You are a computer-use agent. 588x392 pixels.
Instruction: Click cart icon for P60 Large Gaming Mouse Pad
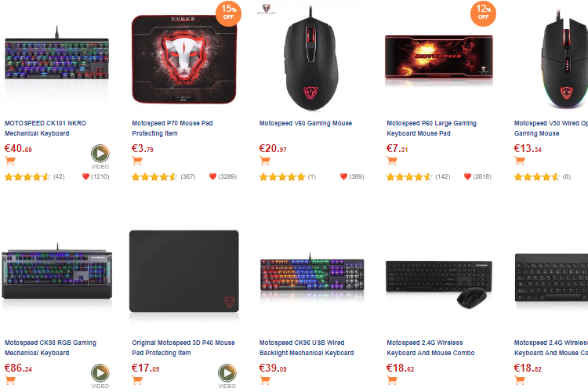[x=392, y=162]
